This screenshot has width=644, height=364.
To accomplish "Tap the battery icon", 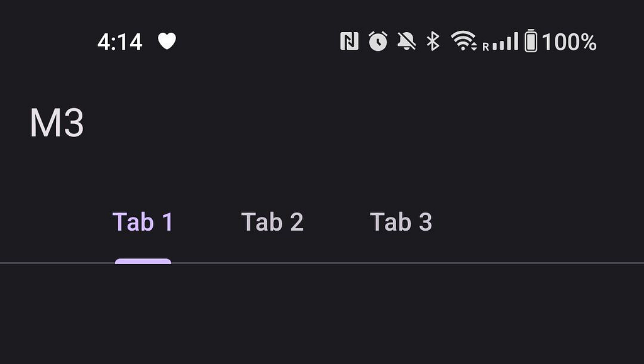I will (531, 41).
